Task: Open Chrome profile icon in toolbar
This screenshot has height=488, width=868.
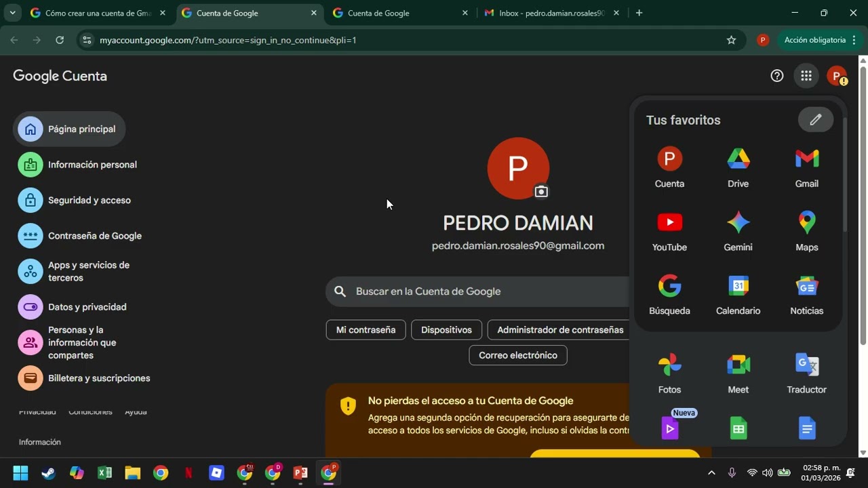Action: click(762, 40)
